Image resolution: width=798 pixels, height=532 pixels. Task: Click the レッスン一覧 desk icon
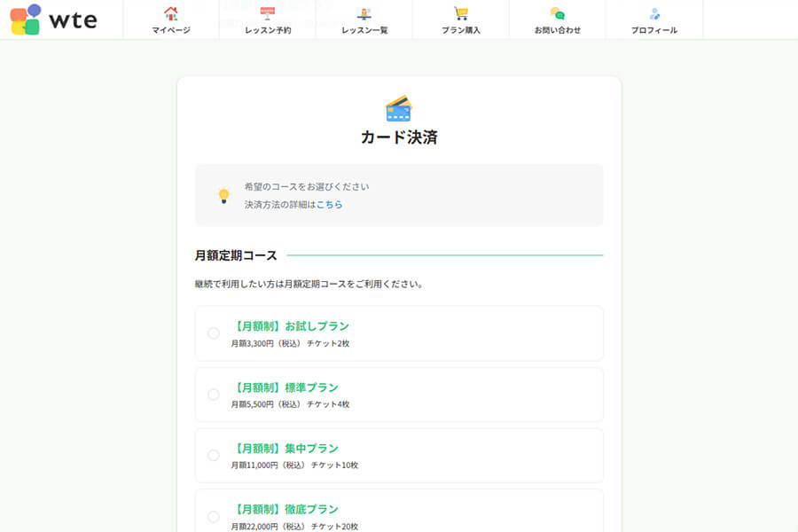coord(365,13)
